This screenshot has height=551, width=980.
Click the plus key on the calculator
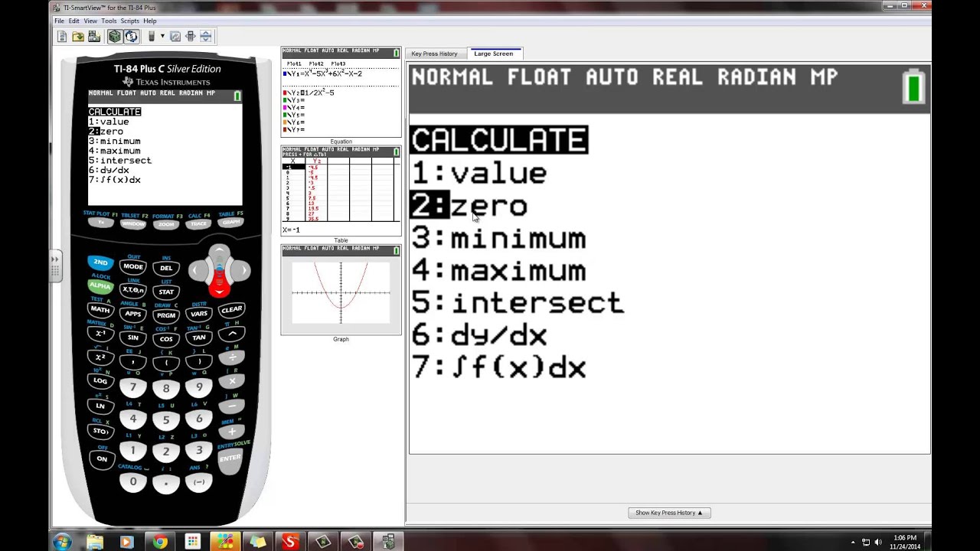tap(231, 432)
